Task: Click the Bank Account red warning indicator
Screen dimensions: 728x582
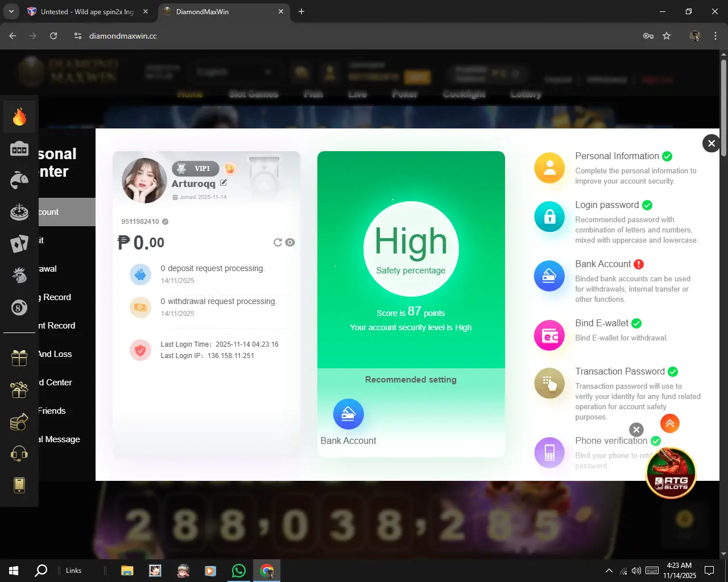Action: pos(639,264)
